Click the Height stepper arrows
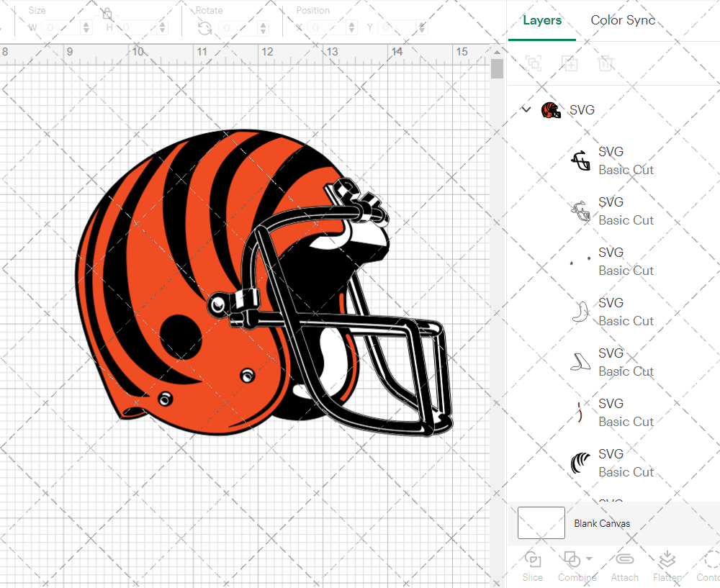Viewport: 720px width, 588px height. [x=162, y=27]
